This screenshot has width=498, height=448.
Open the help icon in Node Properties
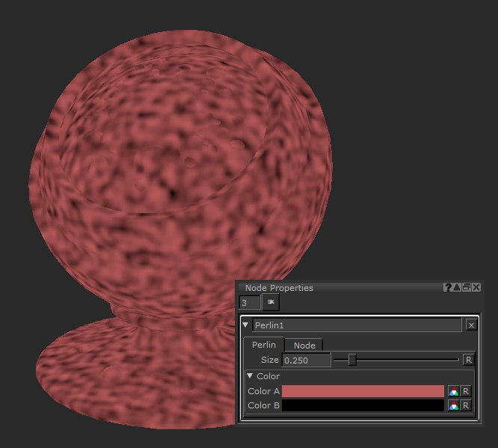448,287
